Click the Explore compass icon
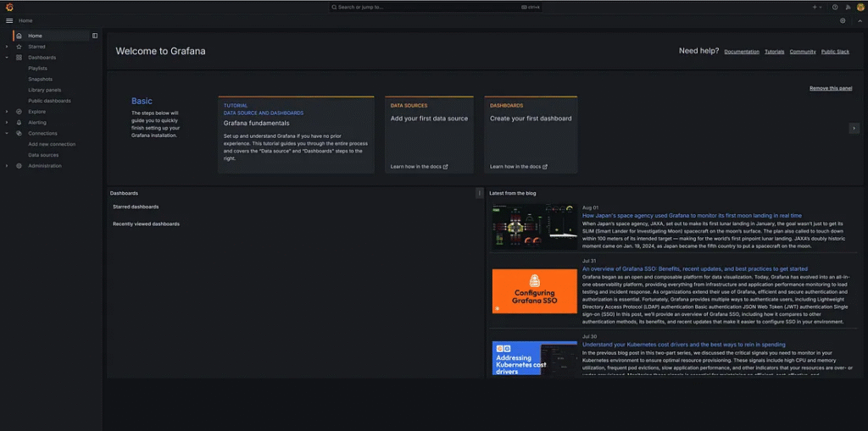 pos(19,112)
